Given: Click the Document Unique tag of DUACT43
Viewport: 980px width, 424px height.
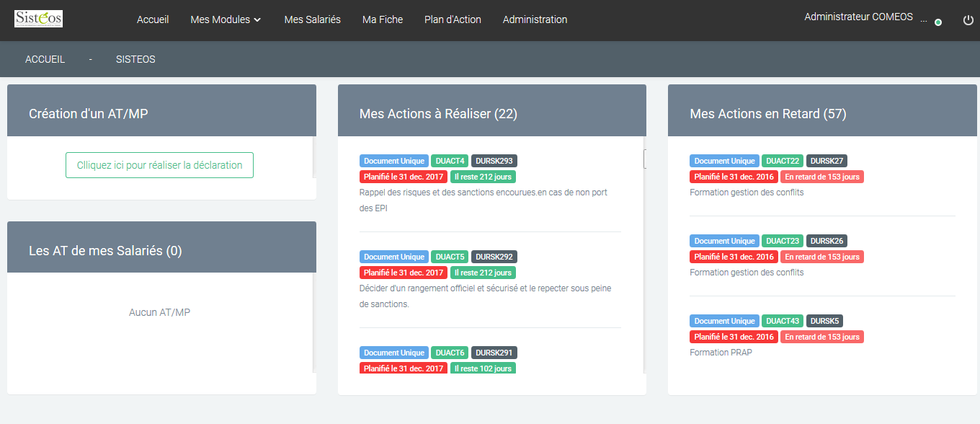Looking at the screenshot, I should (723, 321).
